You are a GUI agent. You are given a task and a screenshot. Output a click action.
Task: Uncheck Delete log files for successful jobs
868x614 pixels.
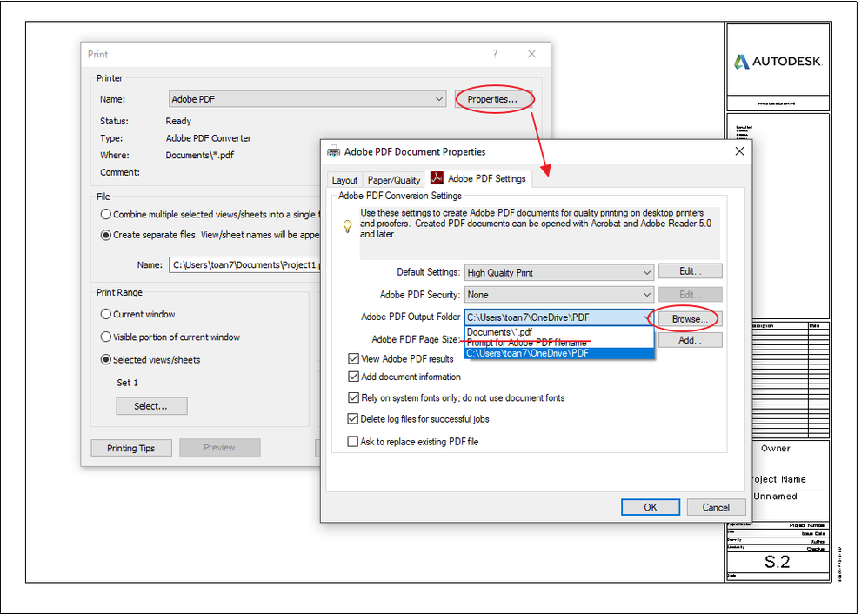click(x=352, y=418)
